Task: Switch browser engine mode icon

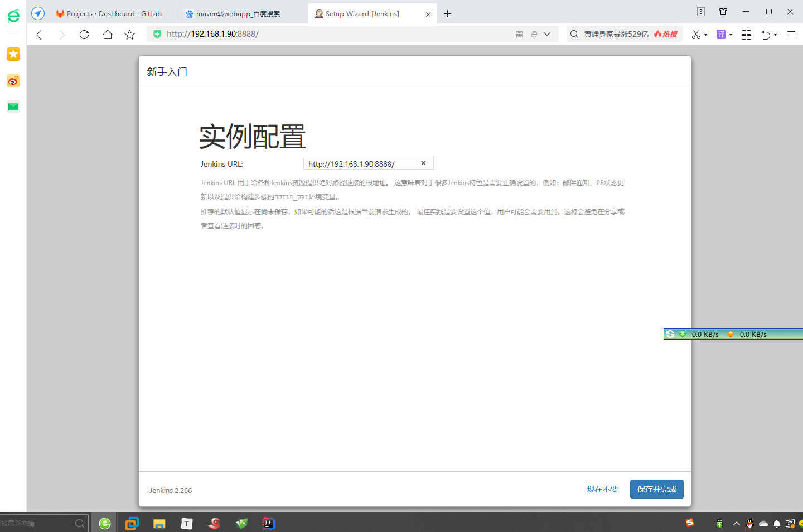Action: [x=534, y=34]
